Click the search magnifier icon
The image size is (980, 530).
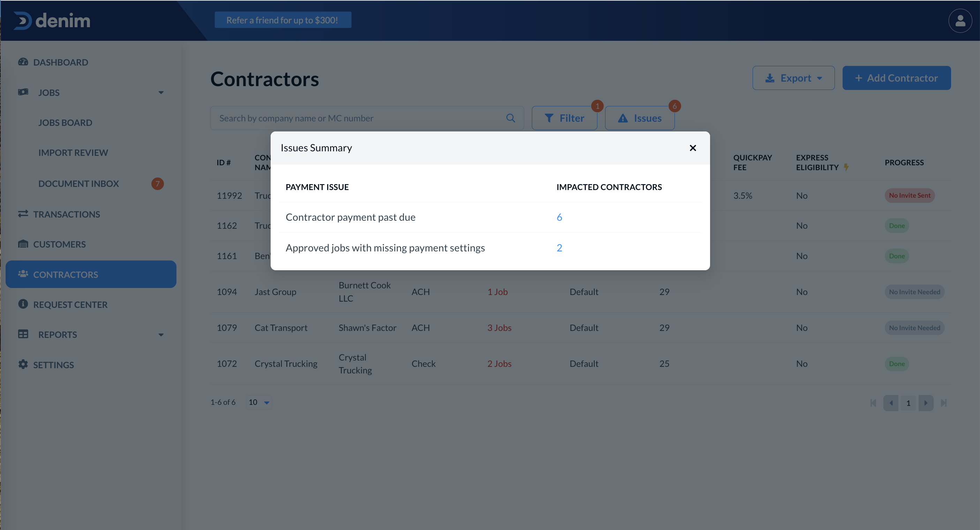point(511,118)
